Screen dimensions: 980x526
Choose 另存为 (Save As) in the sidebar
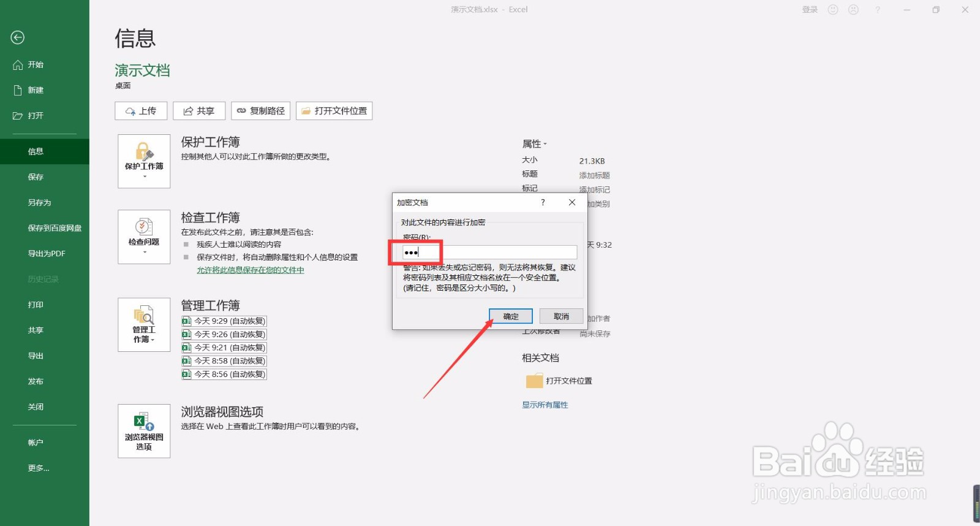click(45, 202)
